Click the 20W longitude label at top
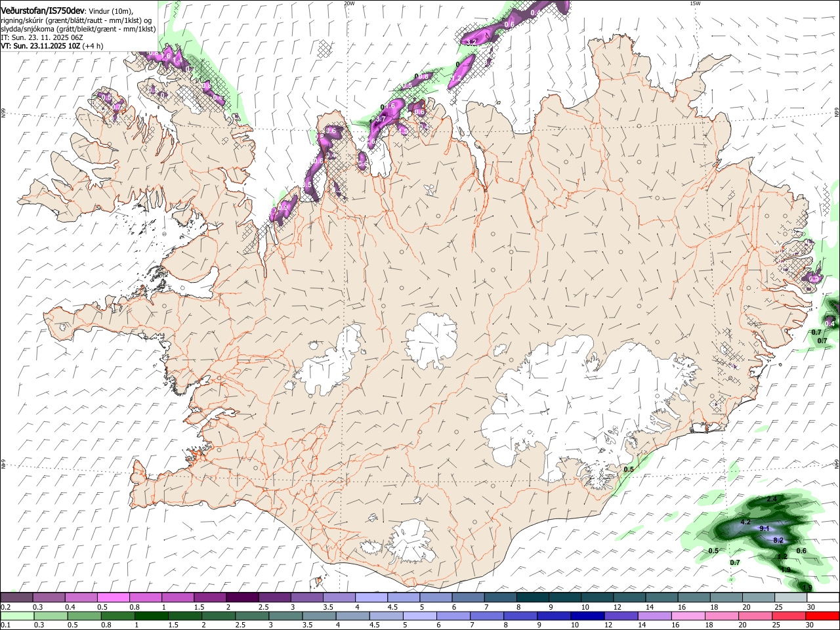This screenshot has width=840, height=630. (x=350, y=3)
